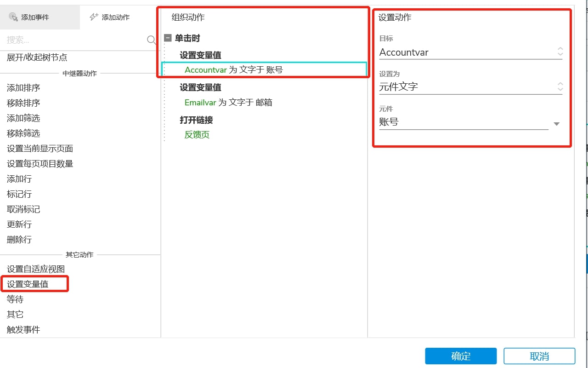Select 其它 action
This screenshot has width=588, height=368.
(15, 315)
